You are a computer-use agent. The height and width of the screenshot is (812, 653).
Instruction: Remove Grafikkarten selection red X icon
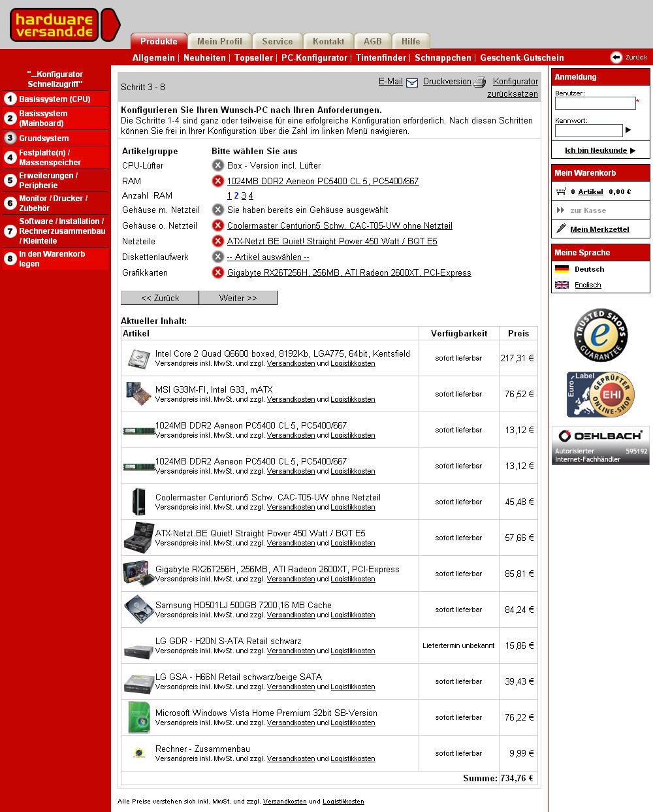[x=218, y=272]
